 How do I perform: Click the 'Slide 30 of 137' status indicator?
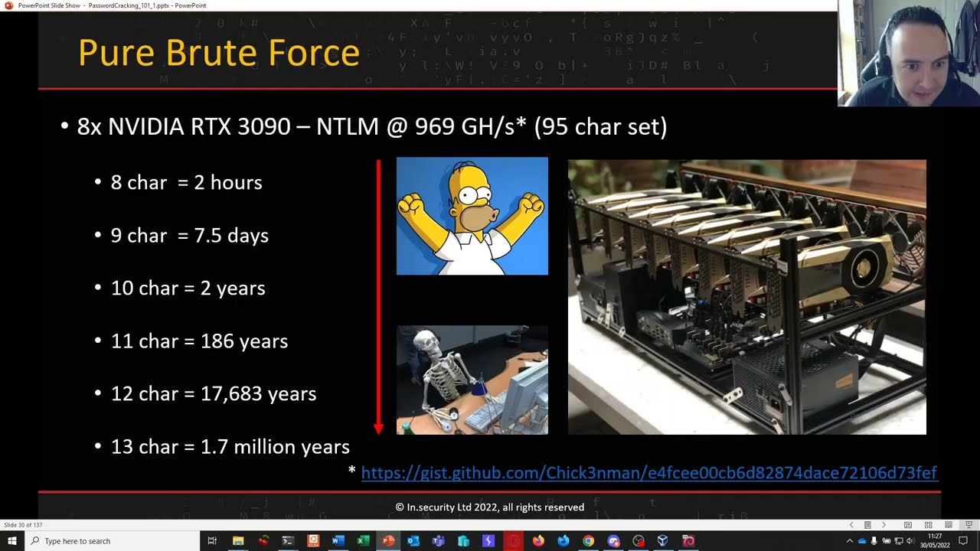pos(23,525)
